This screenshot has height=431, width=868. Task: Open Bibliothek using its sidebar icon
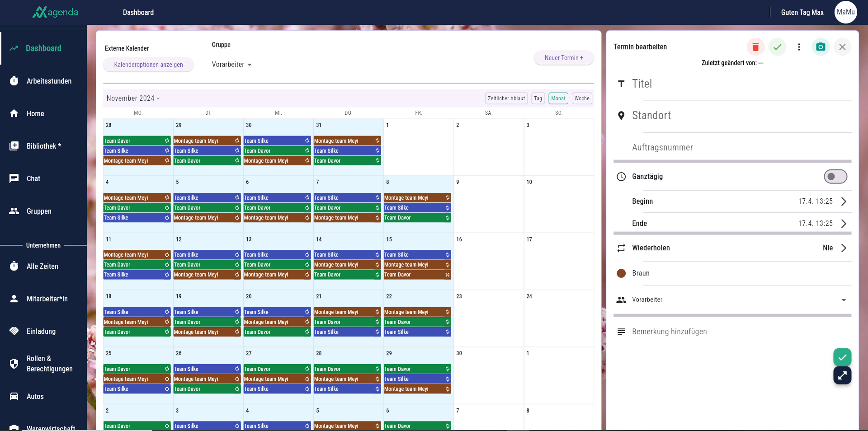coord(14,145)
